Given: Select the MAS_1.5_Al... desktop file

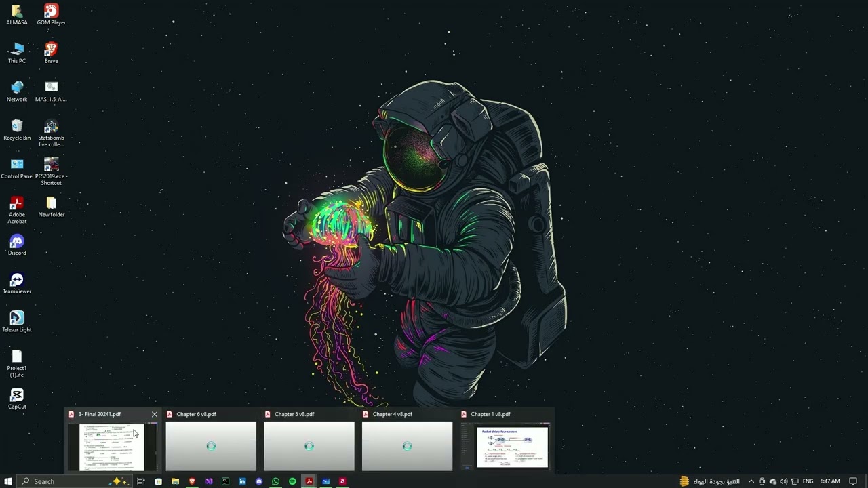Looking at the screenshot, I should (x=51, y=91).
